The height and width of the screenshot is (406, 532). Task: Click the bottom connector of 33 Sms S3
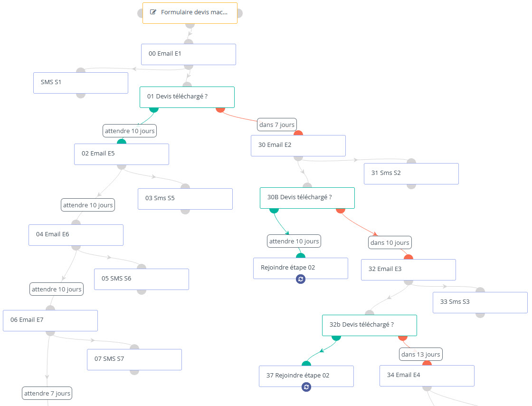[480, 315]
